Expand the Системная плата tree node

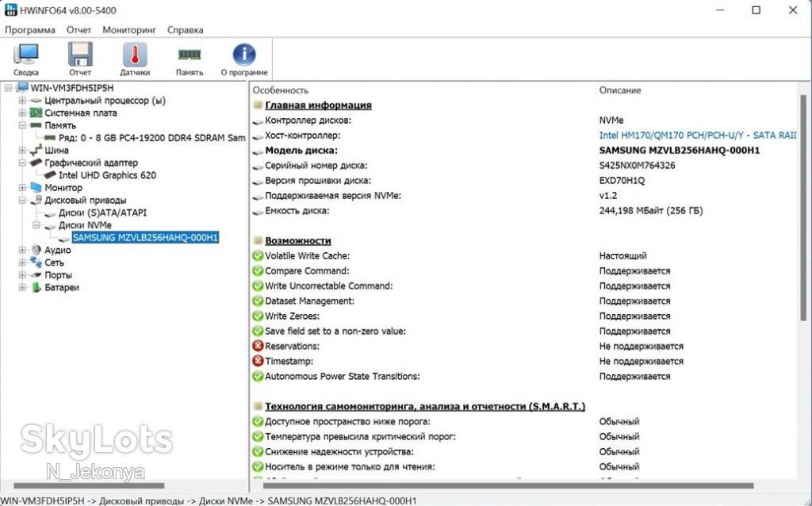point(22,113)
